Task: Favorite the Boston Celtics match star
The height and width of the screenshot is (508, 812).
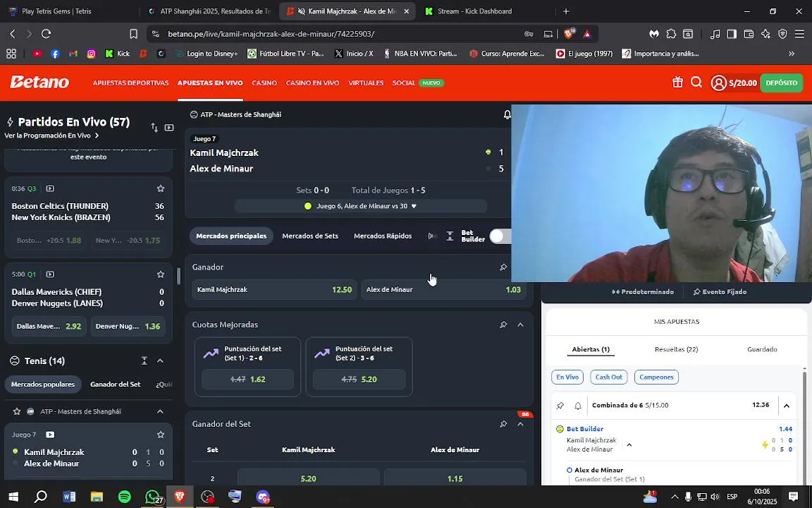Action: (x=161, y=188)
